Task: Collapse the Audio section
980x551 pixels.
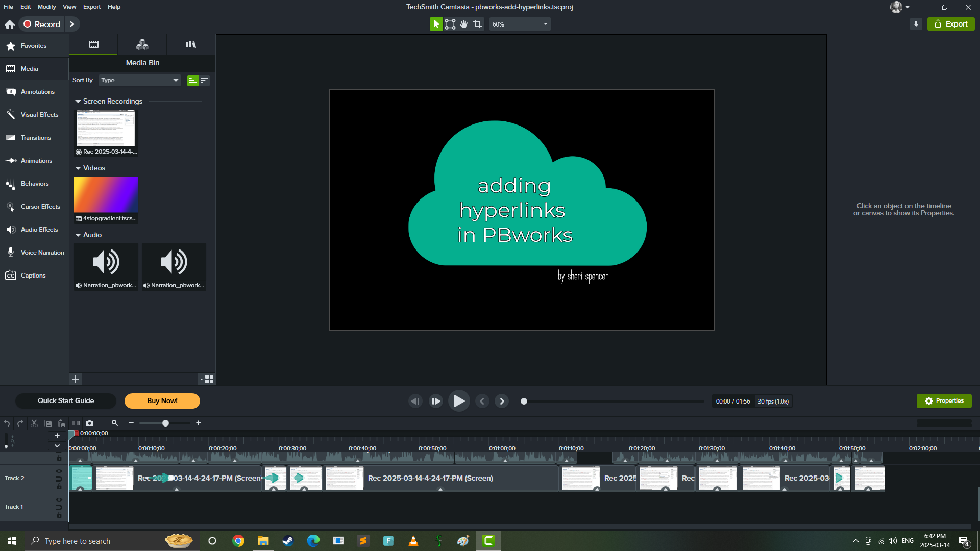Action: (78, 235)
